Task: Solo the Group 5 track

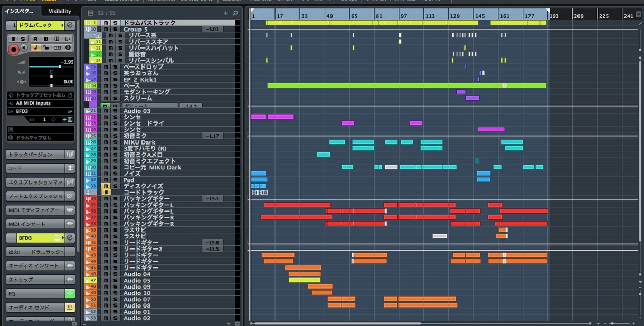Action: pyautogui.click(x=115, y=29)
